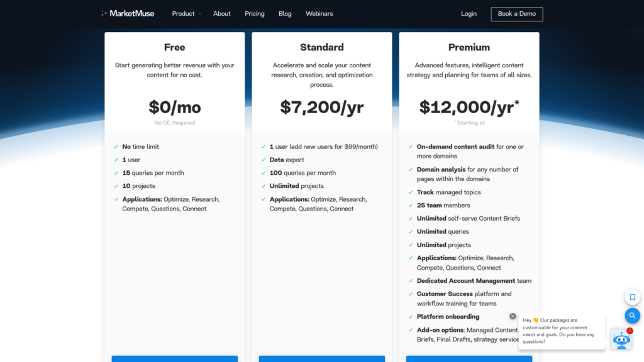644x362 pixels.
Task: Click the chat message bubble text
Action: (558, 331)
